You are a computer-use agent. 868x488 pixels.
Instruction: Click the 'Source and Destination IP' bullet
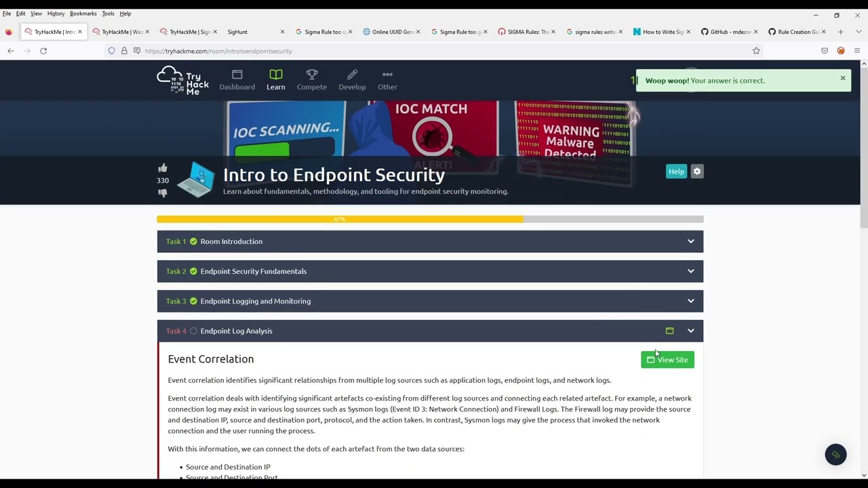[228, 467]
